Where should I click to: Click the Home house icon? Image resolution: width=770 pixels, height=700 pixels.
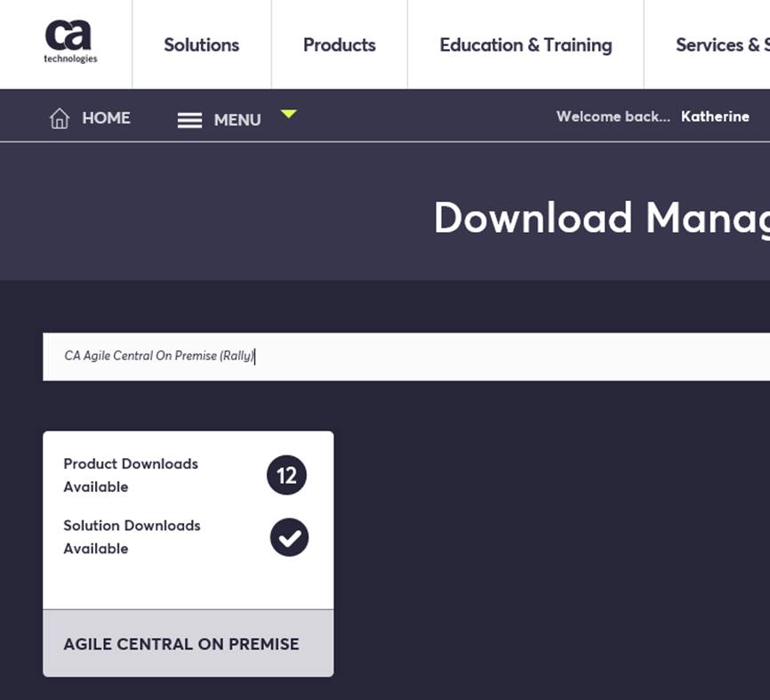[60, 118]
